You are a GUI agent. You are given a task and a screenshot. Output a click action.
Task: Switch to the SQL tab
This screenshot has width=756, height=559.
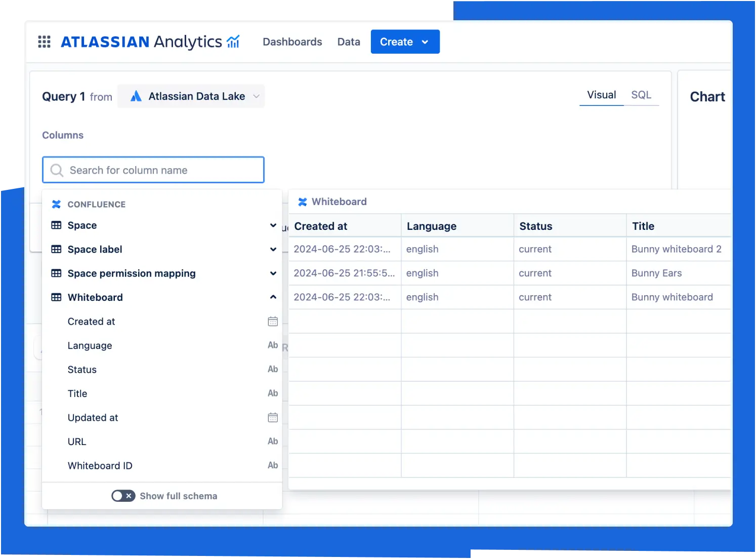click(641, 95)
